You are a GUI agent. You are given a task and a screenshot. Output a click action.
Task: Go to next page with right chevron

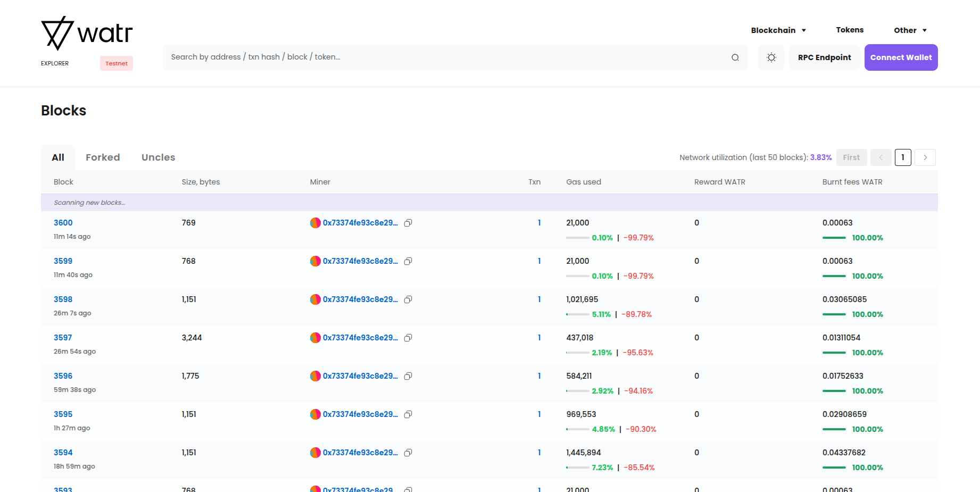point(925,157)
